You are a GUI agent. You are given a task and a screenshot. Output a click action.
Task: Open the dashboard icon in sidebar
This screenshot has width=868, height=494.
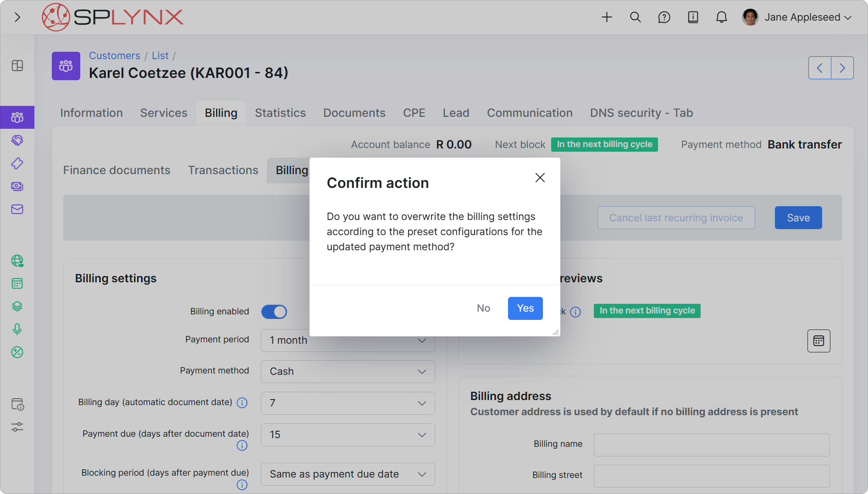point(17,66)
